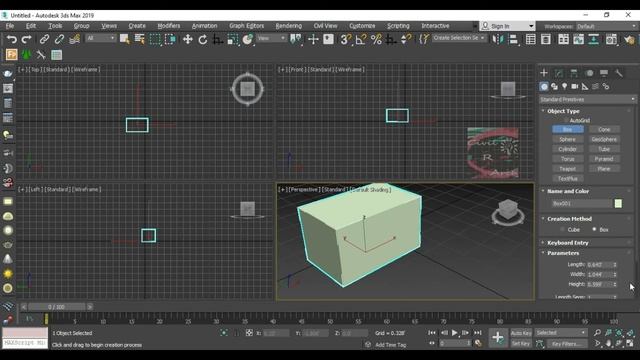The width and height of the screenshot is (640, 360).
Task: Click the Length parameter value field
Action: (x=599, y=264)
